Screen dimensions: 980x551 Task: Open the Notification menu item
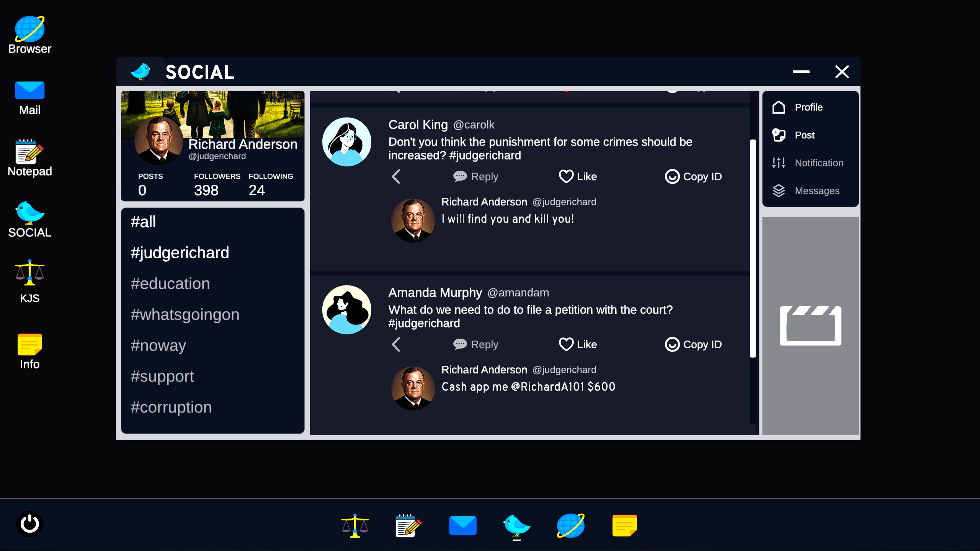(818, 163)
